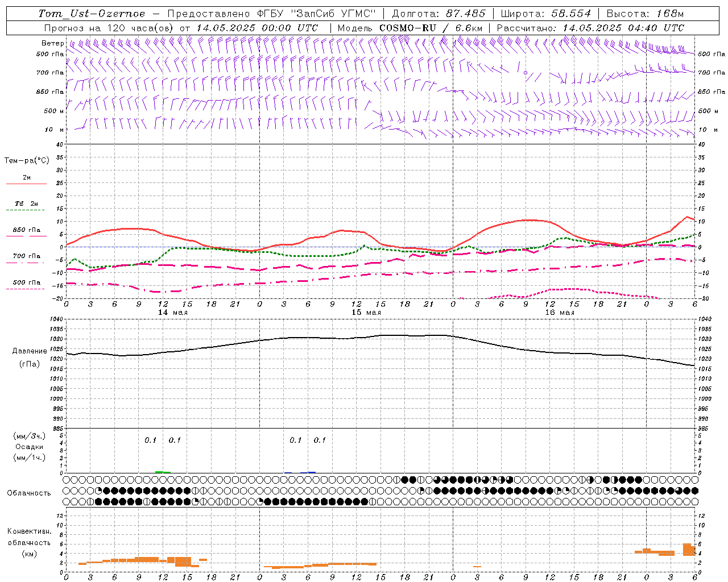
Task: Click the date label 14 мая
Action: click(x=172, y=313)
